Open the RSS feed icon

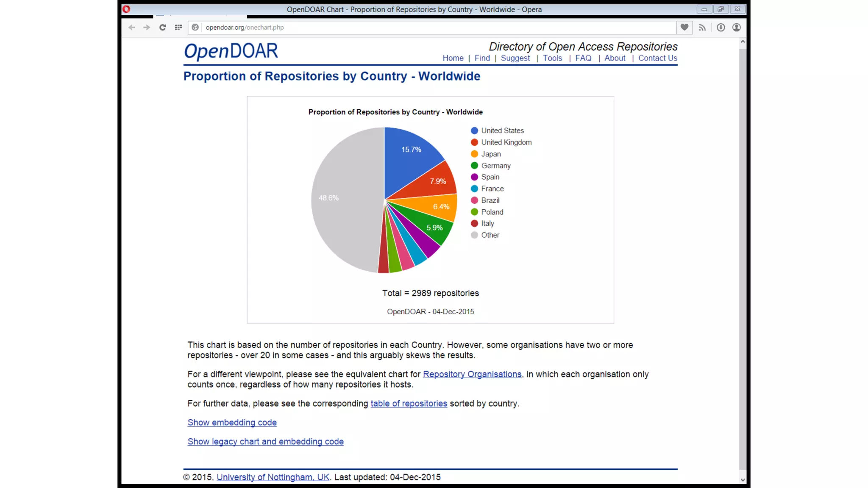[702, 28]
